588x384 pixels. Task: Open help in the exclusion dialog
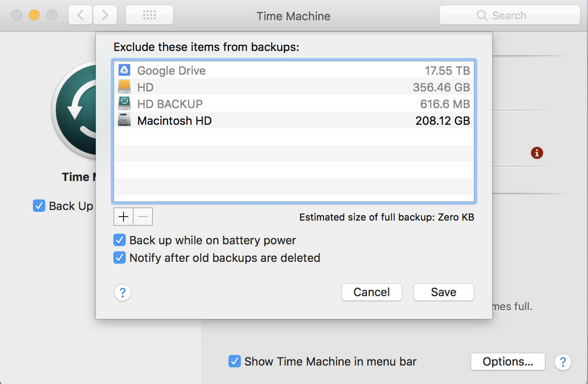click(x=123, y=293)
